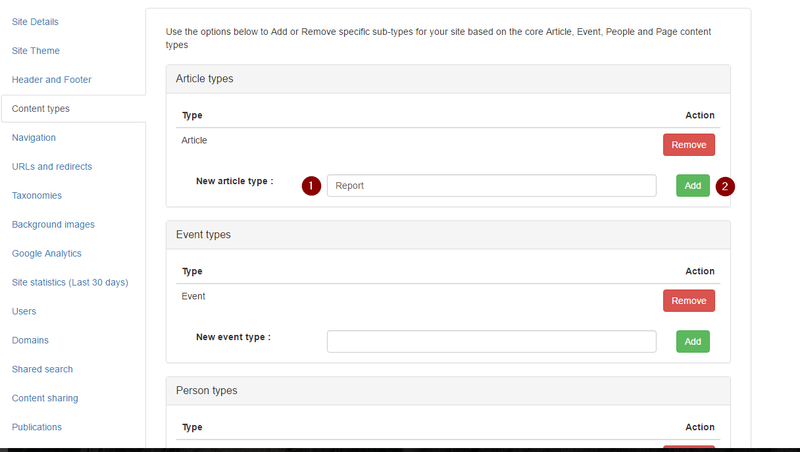
Task: Go to Domains settings
Action: coord(30,340)
